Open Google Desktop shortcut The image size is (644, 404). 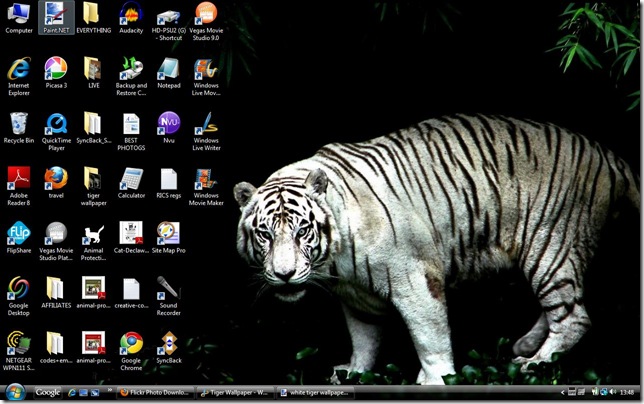pos(18,296)
